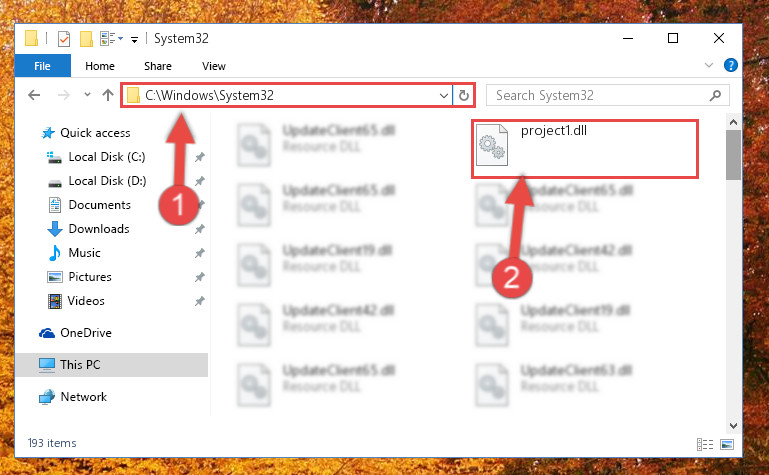Toggle the pin next to Local Disk (C:)
Image resolution: width=769 pixels, height=475 pixels.
pyautogui.click(x=200, y=157)
